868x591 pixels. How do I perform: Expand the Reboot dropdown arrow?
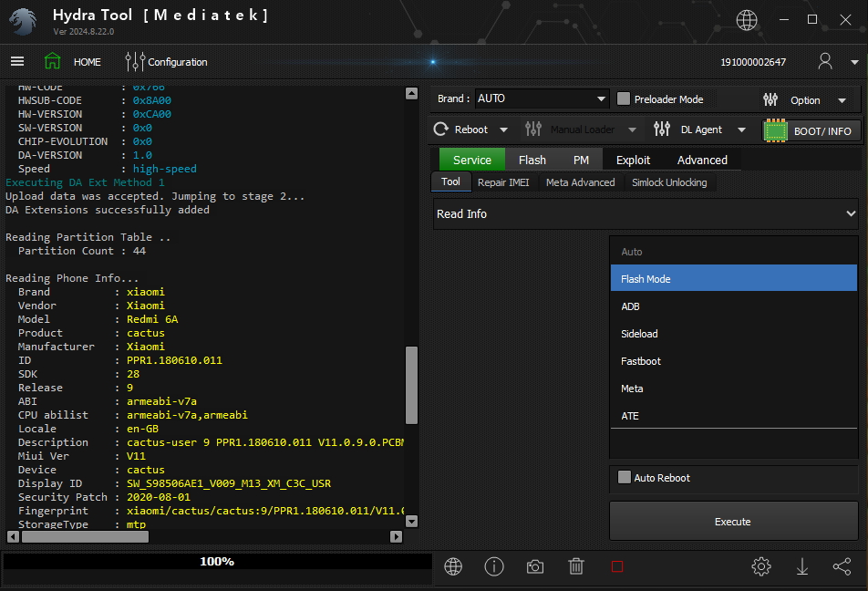click(503, 130)
